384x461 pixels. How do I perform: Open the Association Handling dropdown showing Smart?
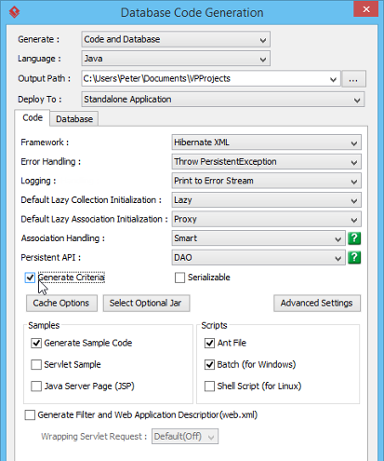259,239
